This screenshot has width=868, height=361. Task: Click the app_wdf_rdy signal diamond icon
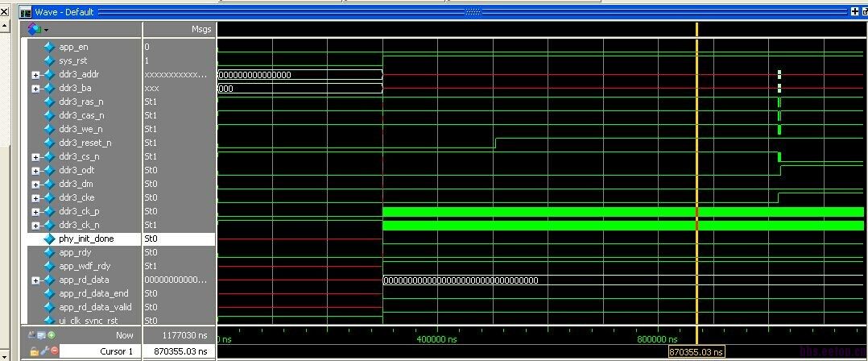(x=50, y=267)
